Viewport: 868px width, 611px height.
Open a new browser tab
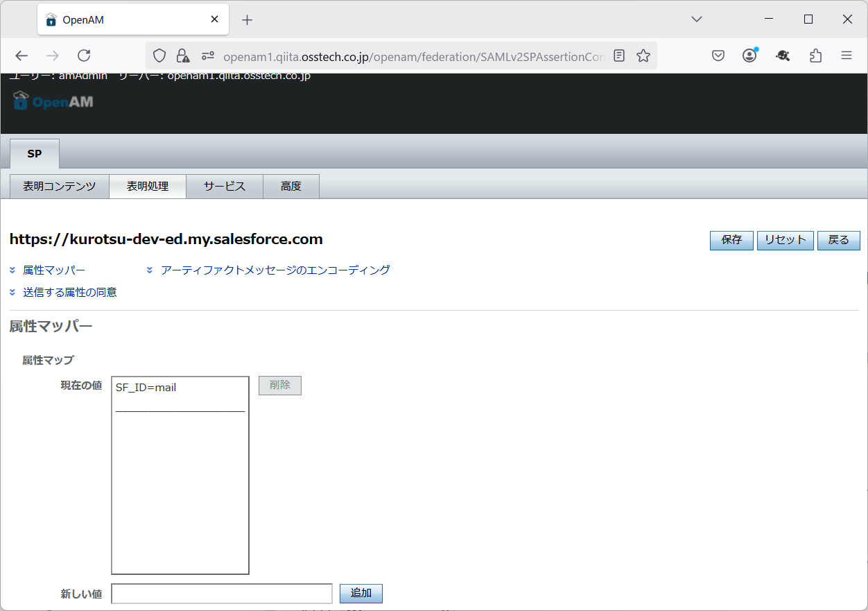pos(248,20)
